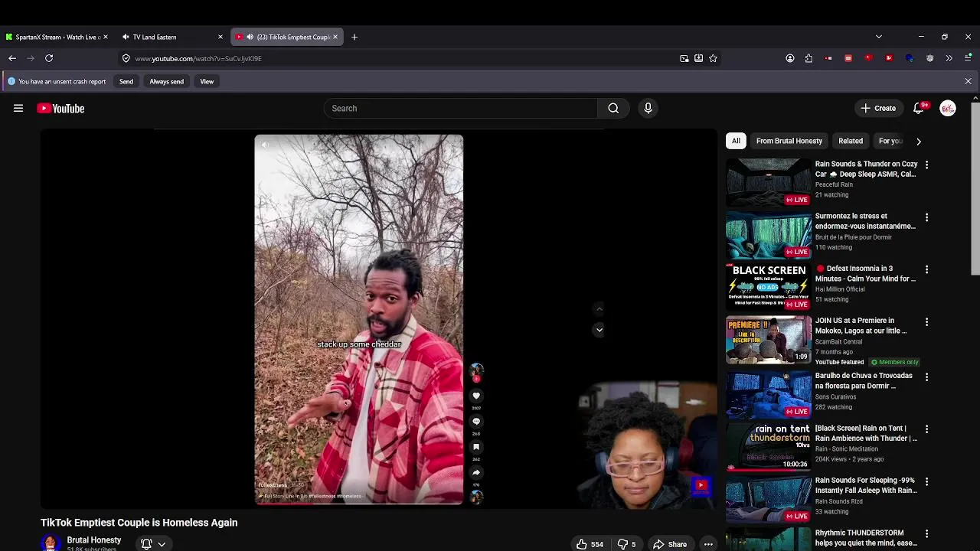Open Rain Sounds Cozy Car thumbnail

click(768, 182)
